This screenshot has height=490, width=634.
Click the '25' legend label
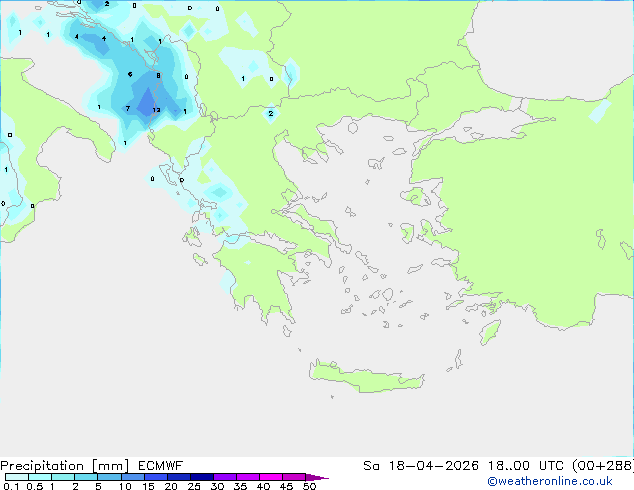point(194,486)
